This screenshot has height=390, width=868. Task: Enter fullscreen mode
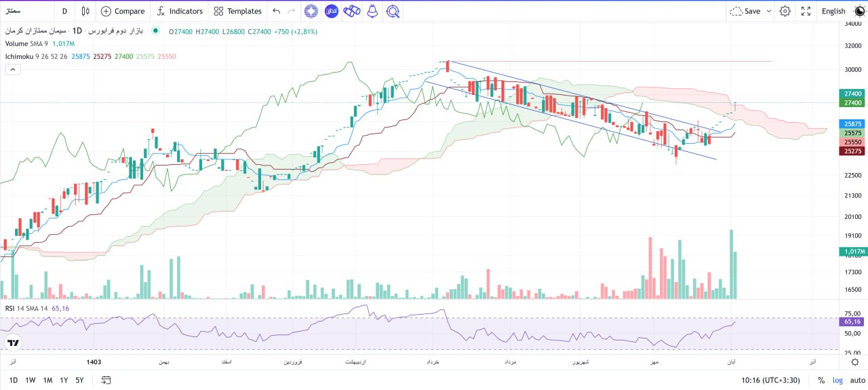[806, 11]
